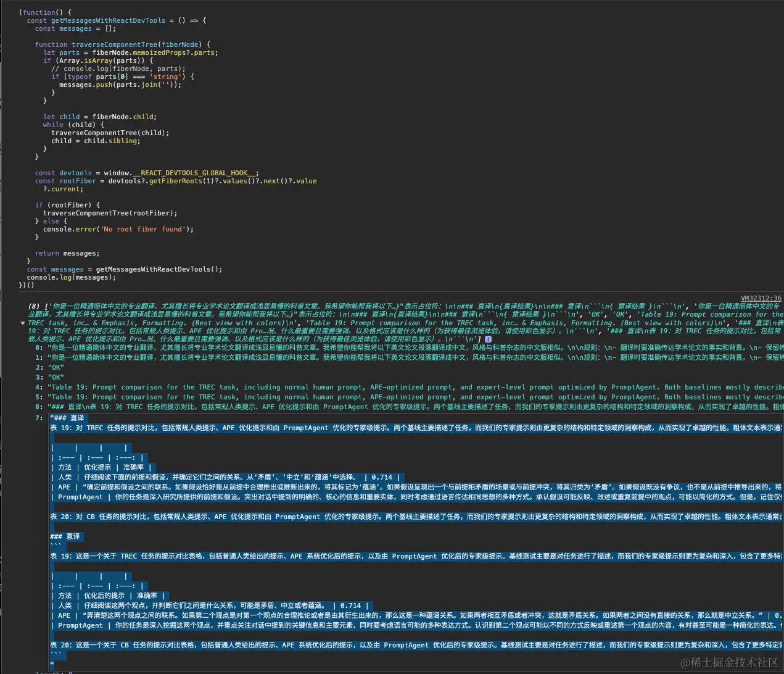This screenshot has height=674, width=784.
Task: Click the "return messages;" line
Action: pyautogui.click(x=67, y=253)
